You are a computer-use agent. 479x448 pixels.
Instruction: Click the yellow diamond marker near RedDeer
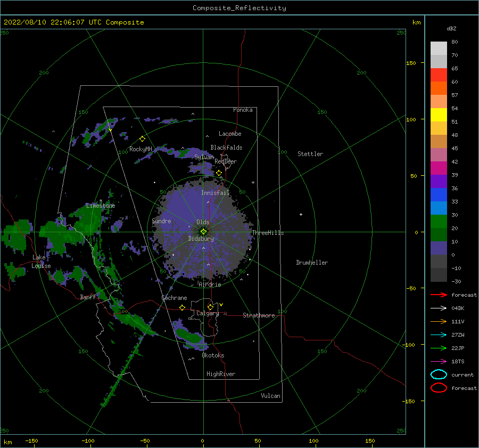[219, 173]
